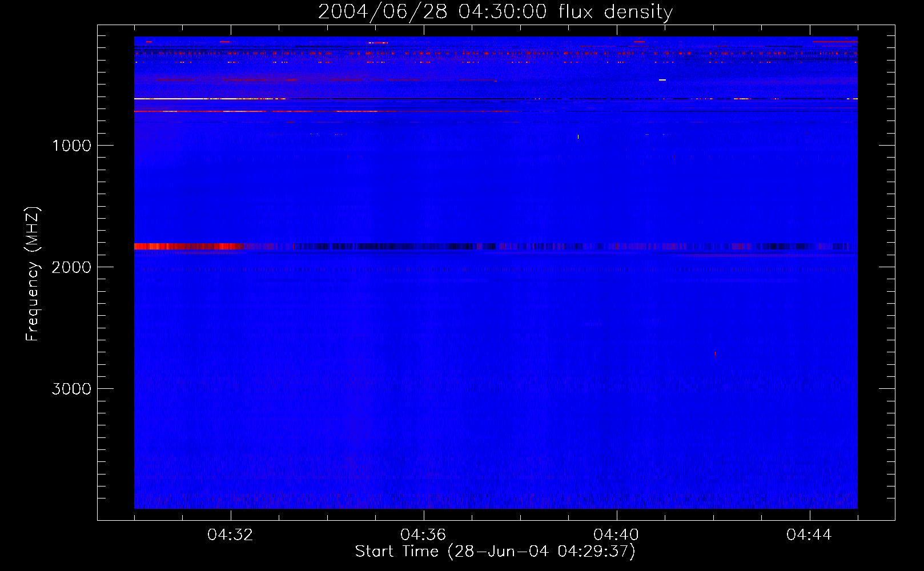Click the 04:32 time tick label
This screenshot has height=571, width=924.
[231, 535]
